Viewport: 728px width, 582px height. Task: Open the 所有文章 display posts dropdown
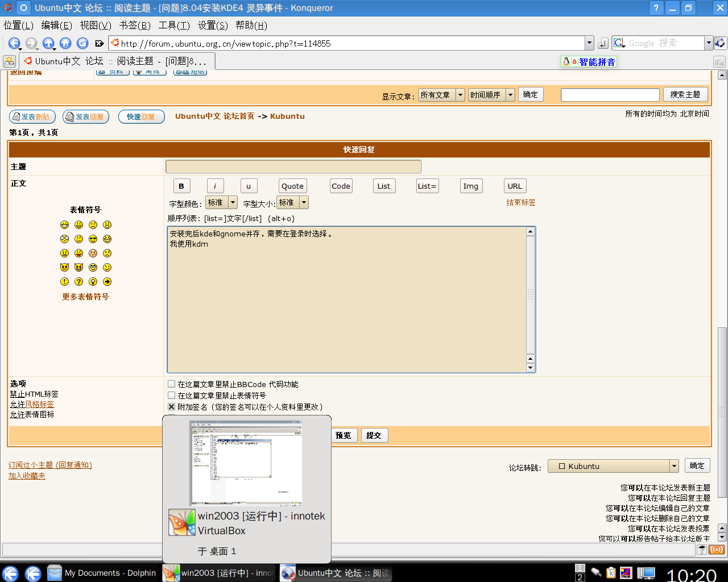[x=441, y=95]
